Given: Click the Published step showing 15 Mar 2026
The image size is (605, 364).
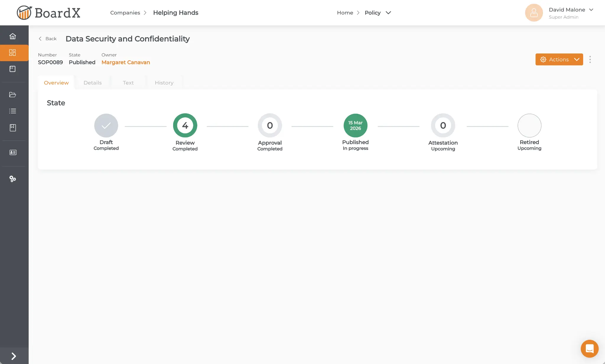Looking at the screenshot, I should point(355,125).
